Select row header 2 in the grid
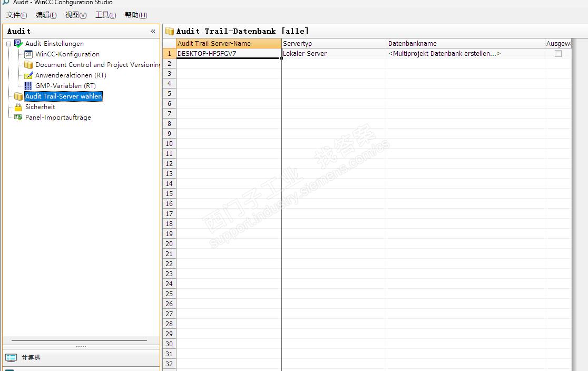Screen dimensions: 588x371 [170, 64]
